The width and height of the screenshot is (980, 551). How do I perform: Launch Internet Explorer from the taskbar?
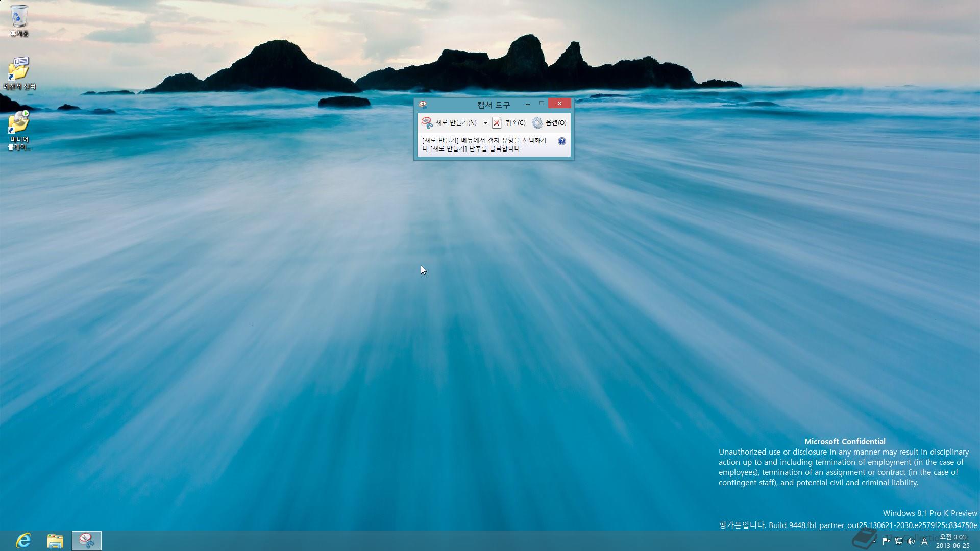coord(23,540)
